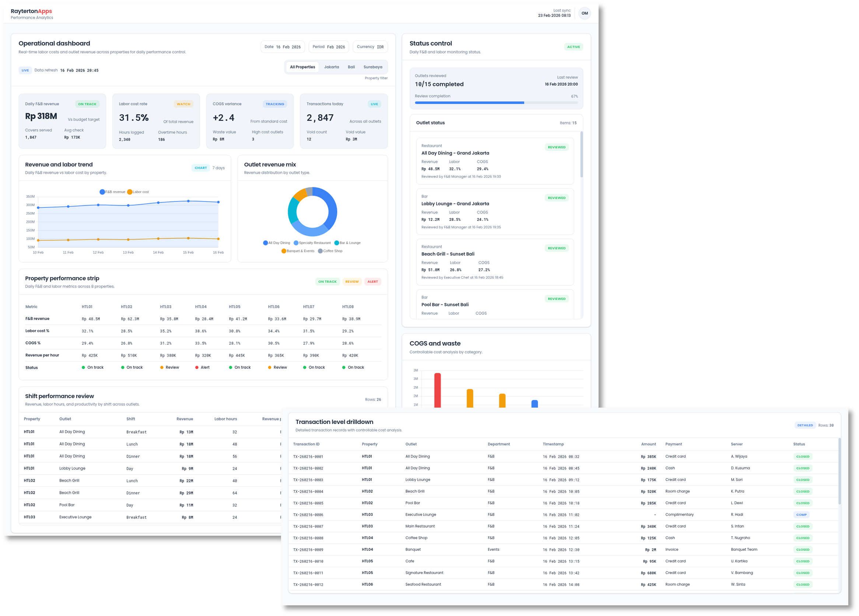Click the WATCH badge on labor cost rate card
859x616 pixels.
184,104
